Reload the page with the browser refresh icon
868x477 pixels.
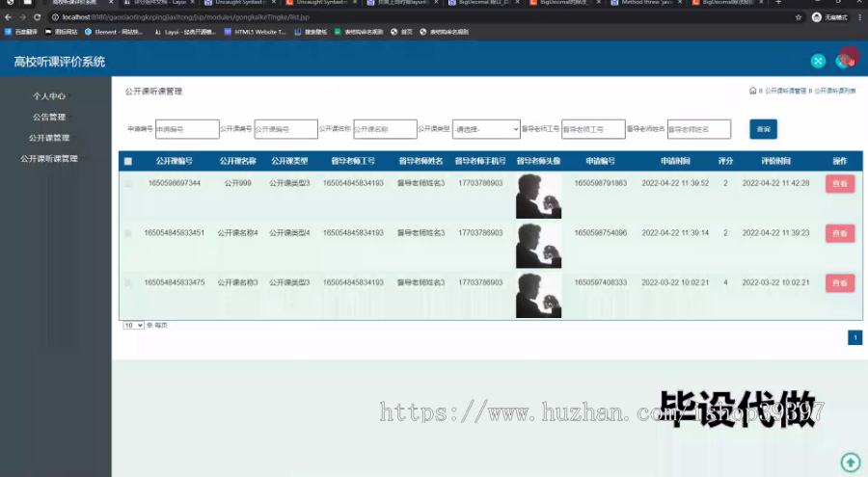point(37,17)
